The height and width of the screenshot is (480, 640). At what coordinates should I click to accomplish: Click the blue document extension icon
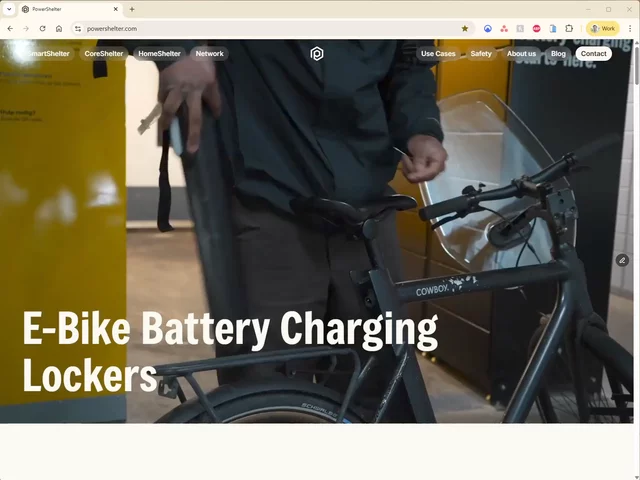(x=553, y=29)
